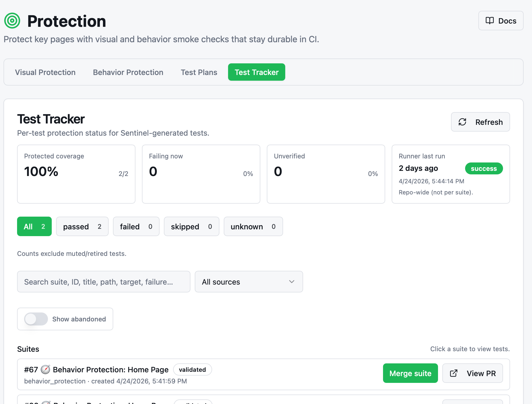Screen dimensions: 532x404
Task: Open Docs via the book icon
Action: pos(489,21)
